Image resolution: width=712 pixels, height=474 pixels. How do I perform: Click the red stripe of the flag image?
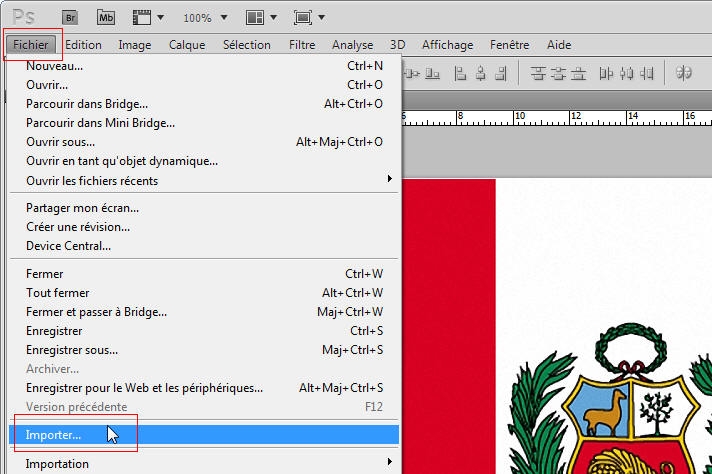(449, 326)
